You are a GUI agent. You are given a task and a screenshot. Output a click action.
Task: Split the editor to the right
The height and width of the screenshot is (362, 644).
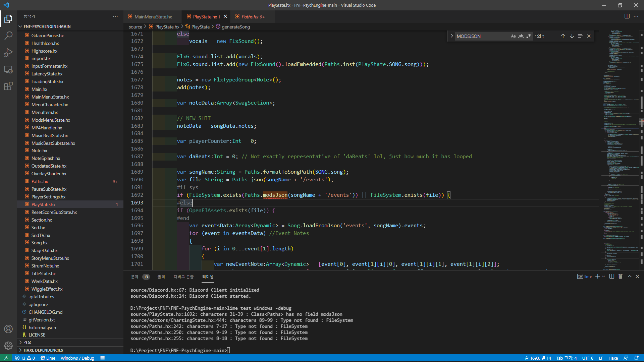[x=627, y=16]
